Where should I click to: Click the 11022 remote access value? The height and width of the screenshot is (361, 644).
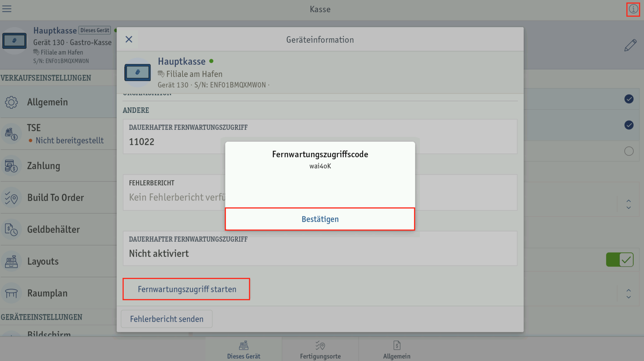(142, 142)
